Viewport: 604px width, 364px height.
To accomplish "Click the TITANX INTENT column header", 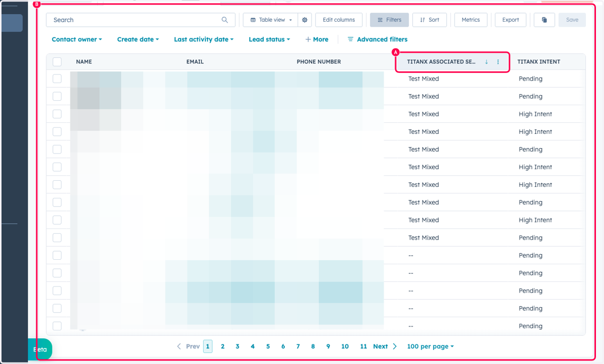I will (539, 62).
